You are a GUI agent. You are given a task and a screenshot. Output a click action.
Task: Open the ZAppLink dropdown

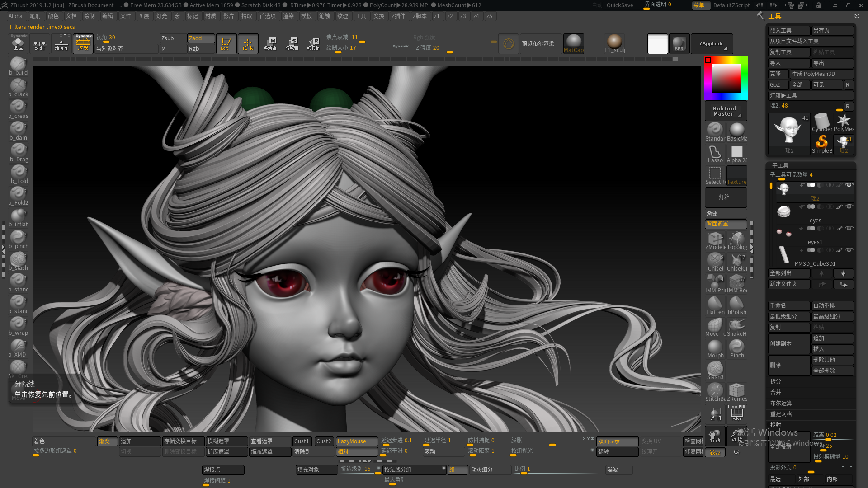[712, 44]
